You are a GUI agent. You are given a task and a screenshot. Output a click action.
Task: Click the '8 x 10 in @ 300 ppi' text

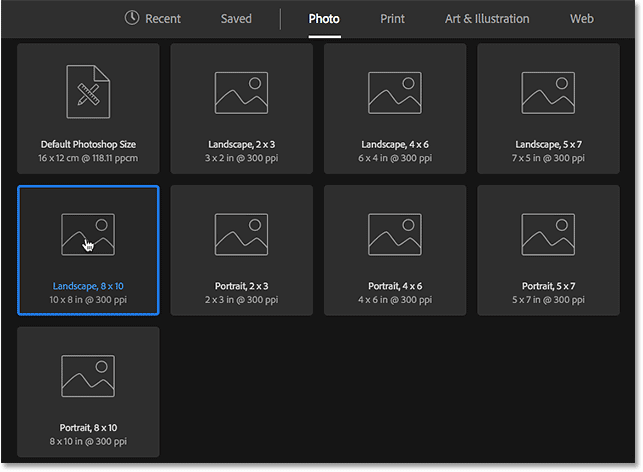(88, 441)
